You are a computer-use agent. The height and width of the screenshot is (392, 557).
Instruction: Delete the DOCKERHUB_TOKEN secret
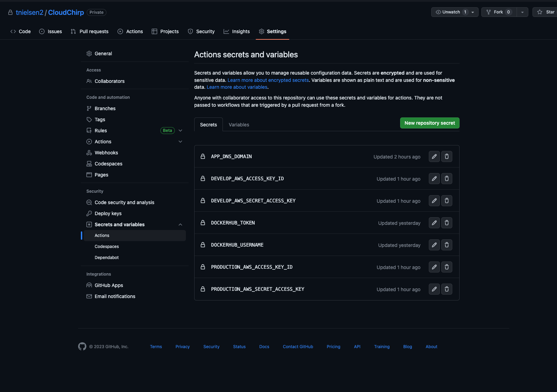coord(447,223)
